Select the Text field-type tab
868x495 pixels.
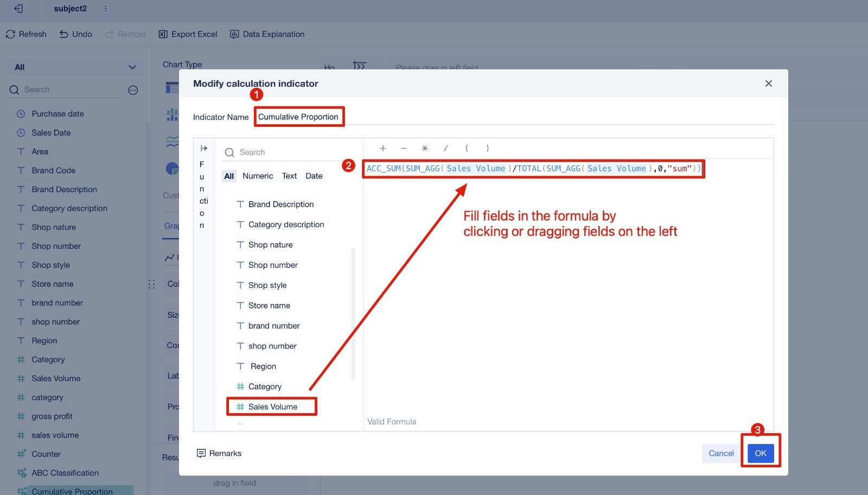pyautogui.click(x=289, y=176)
